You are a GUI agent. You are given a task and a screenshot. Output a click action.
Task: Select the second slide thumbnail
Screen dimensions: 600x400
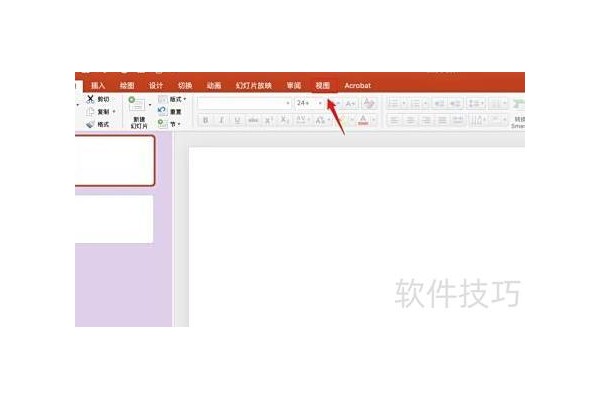pos(114,219)
